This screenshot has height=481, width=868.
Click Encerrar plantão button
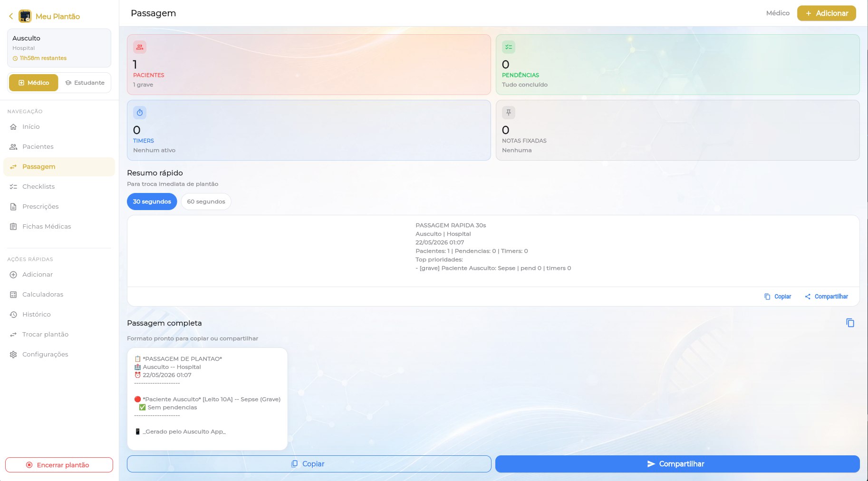coord(59,465)
